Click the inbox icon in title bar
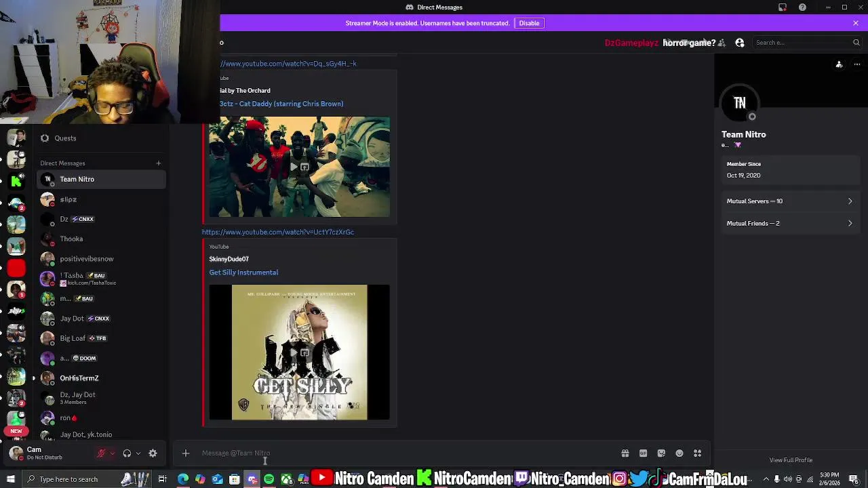Image resolution: width=868 pixels, height=488 pixels. [x=783, y=7]
